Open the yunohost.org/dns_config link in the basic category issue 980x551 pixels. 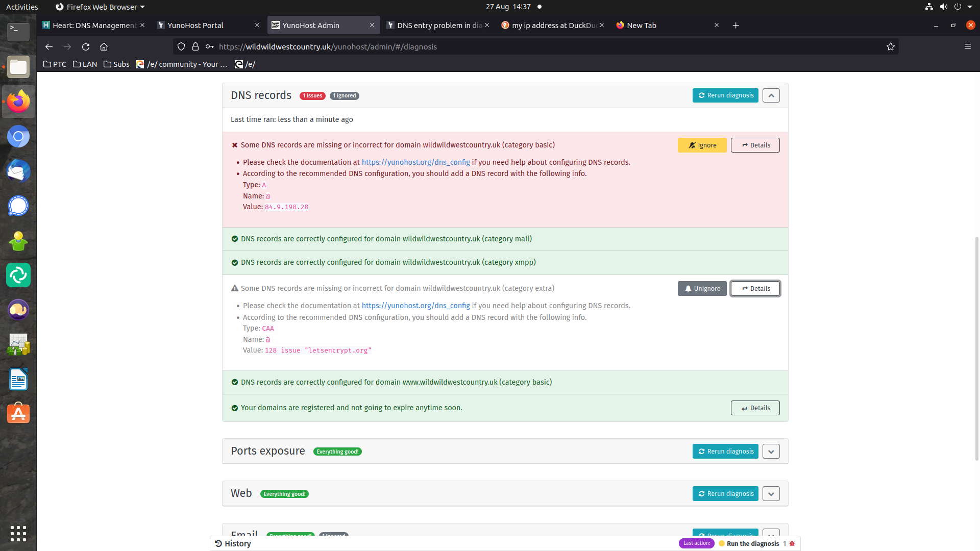[415, 162]
